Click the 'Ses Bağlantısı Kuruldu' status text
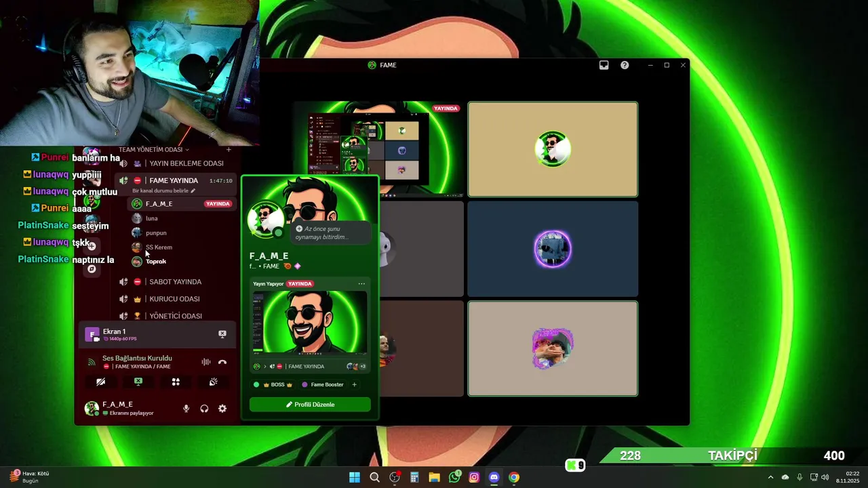 [x=137, y=359]
